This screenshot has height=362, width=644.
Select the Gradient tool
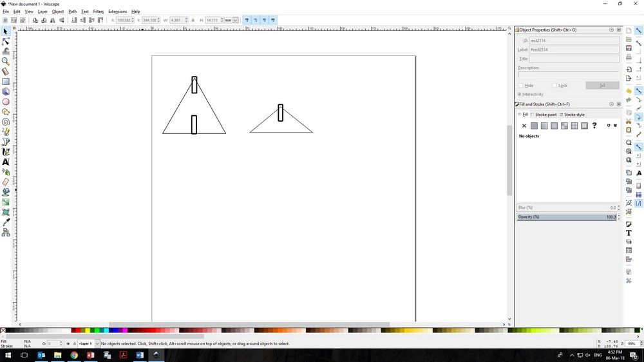6,202
